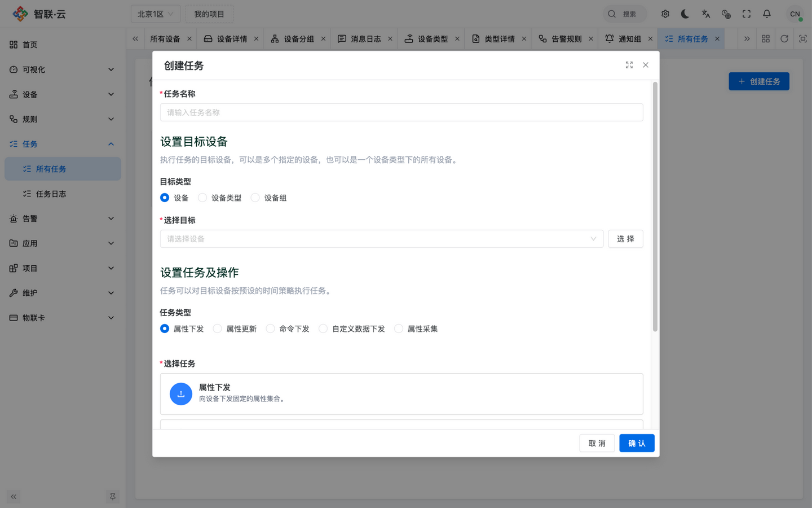812x508 pixels.
Task: Select 设备组 target type radio
Action: click(255, 198)
